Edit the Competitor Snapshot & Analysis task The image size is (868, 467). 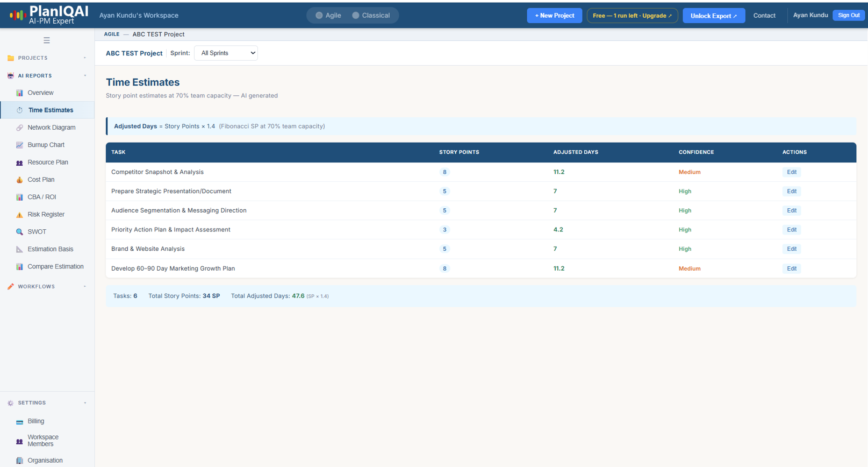(792, 172)
